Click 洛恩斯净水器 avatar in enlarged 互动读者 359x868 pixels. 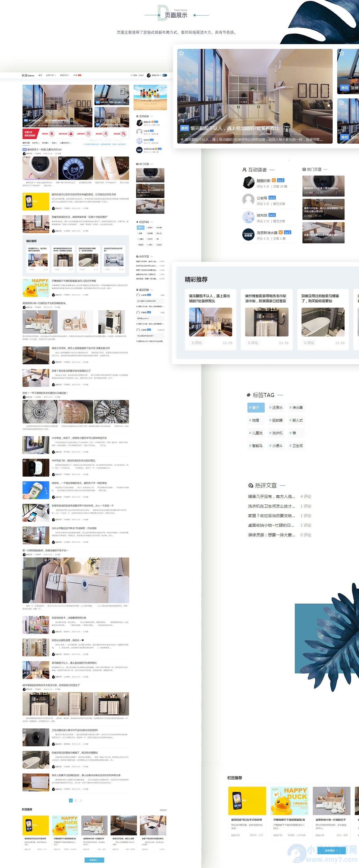248,234
